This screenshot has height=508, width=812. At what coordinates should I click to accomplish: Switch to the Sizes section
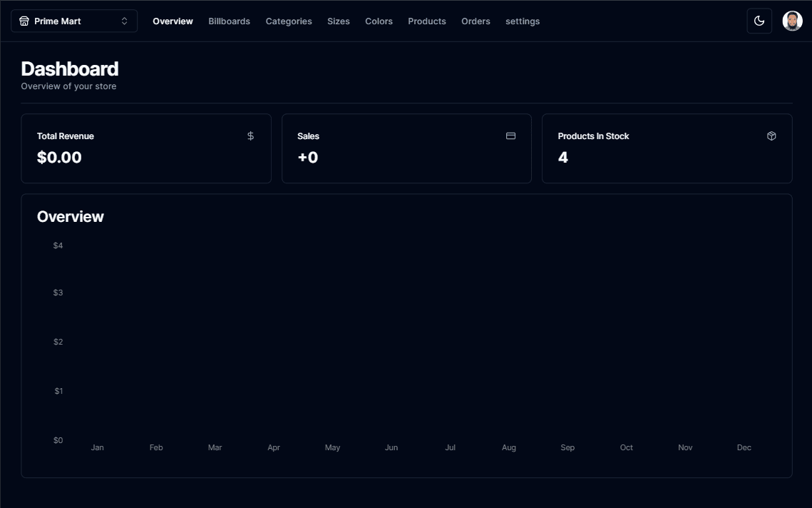coord(338,21)
